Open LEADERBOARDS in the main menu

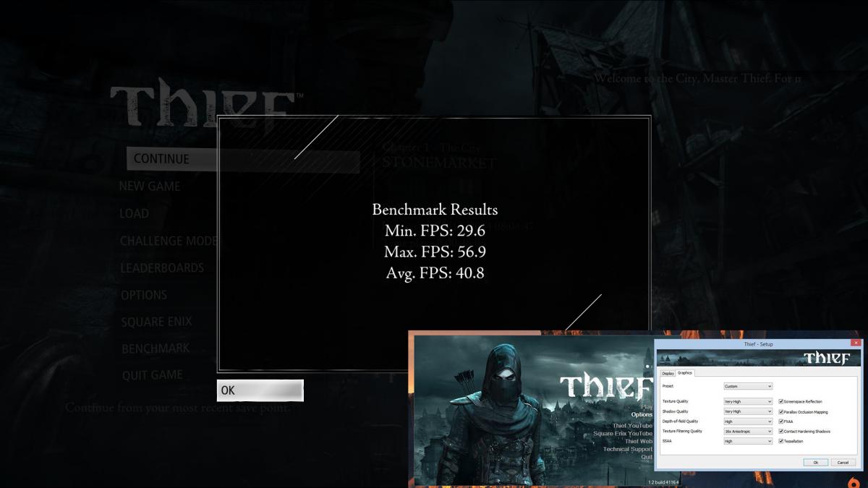(163, 268)
